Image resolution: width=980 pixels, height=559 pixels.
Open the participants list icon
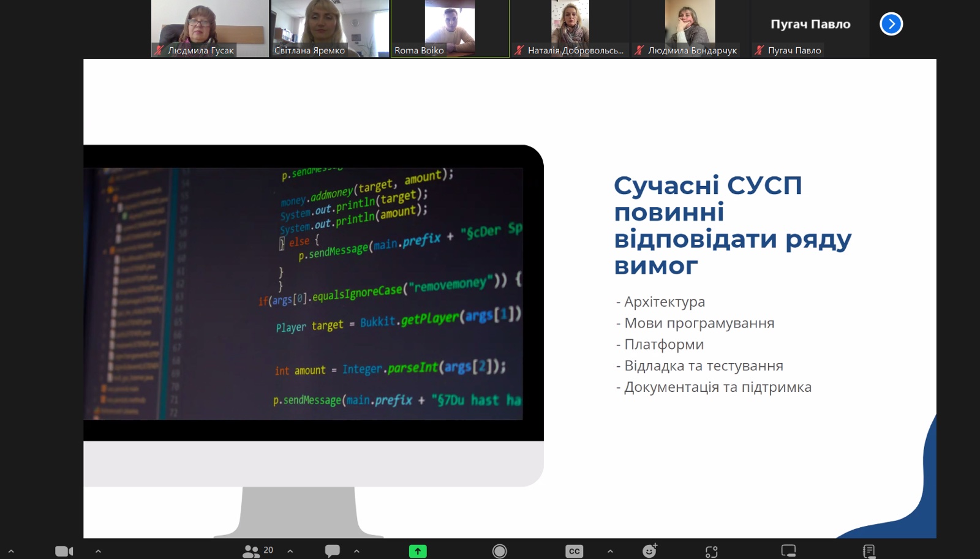click(251, 551)
